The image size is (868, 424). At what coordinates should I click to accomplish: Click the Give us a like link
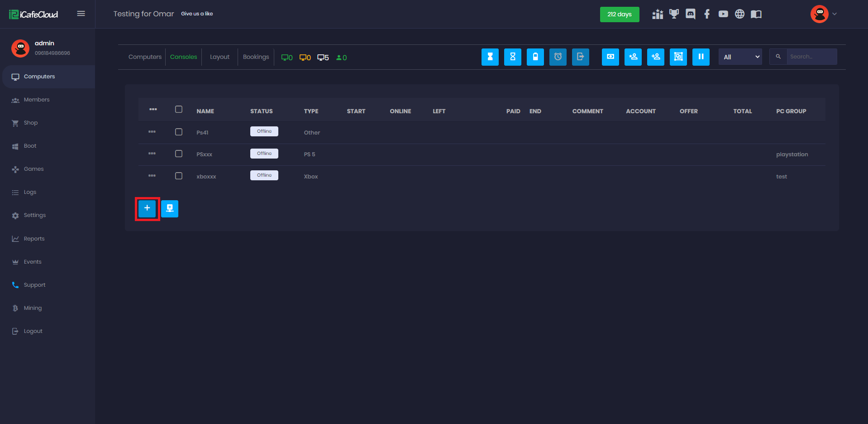pyautogui.click(x=197, y=14)
